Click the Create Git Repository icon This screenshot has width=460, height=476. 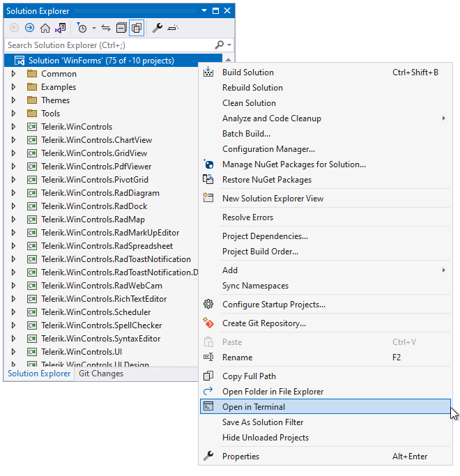tap(208, 323)
